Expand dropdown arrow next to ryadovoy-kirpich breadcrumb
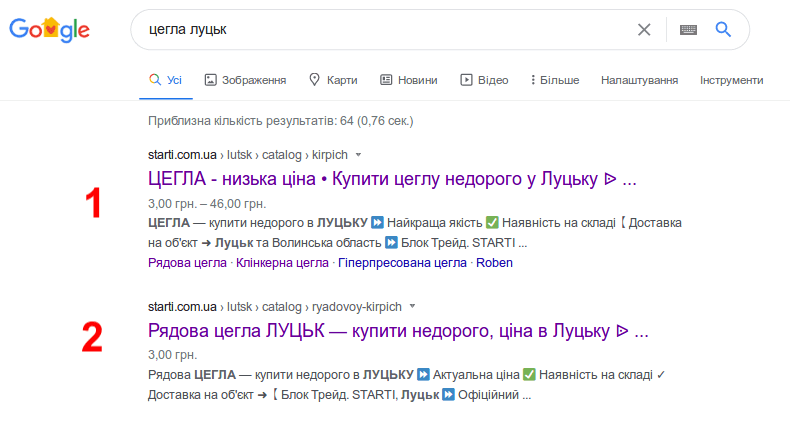The height and width of the screenshot is (426, 790). pyautogui.click(x=412, y=306)
